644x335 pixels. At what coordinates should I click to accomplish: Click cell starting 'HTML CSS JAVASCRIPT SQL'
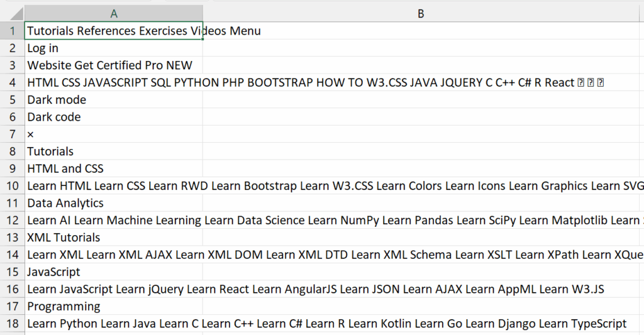pyautogui.click(x=114, y=82)
